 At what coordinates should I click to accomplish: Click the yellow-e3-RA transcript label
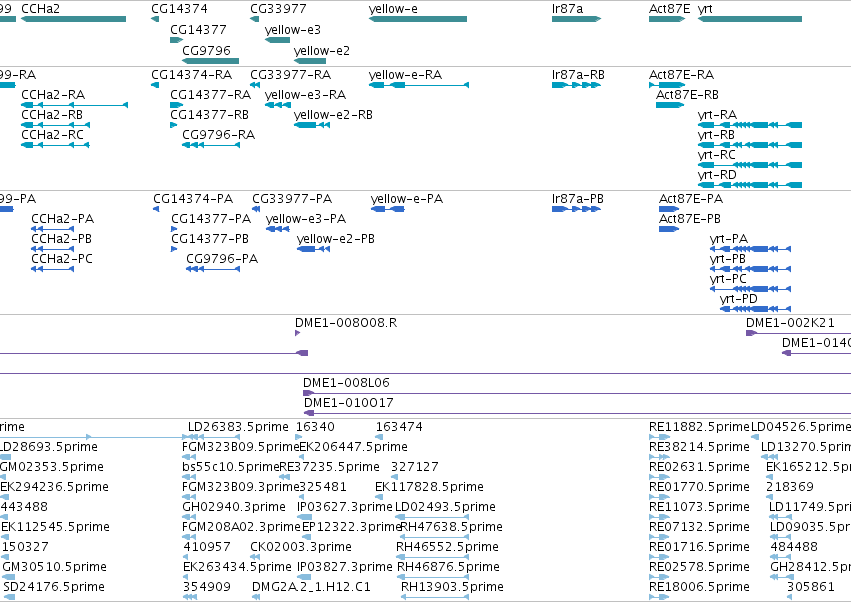(306, 94)
